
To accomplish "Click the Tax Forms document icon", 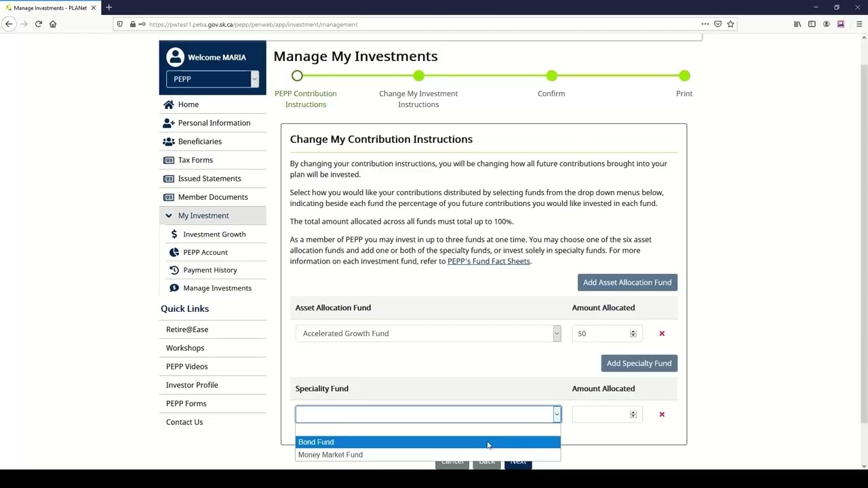I will pos(169,160).
